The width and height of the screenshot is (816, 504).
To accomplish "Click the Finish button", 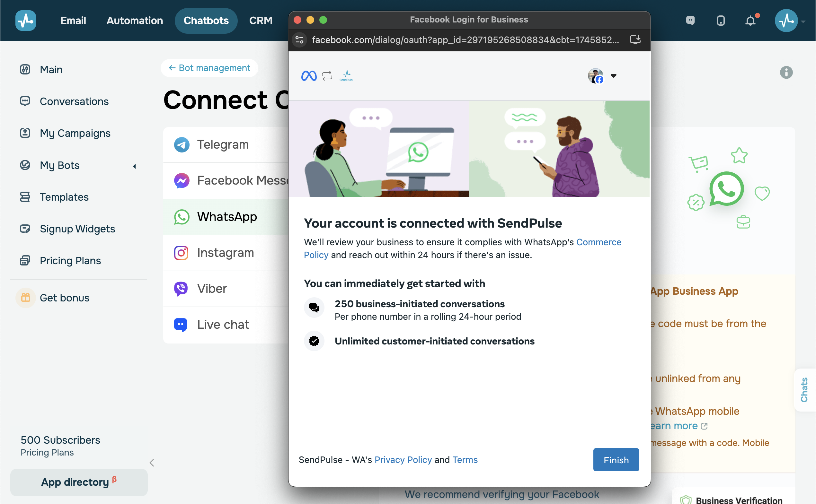I will 616,460.
